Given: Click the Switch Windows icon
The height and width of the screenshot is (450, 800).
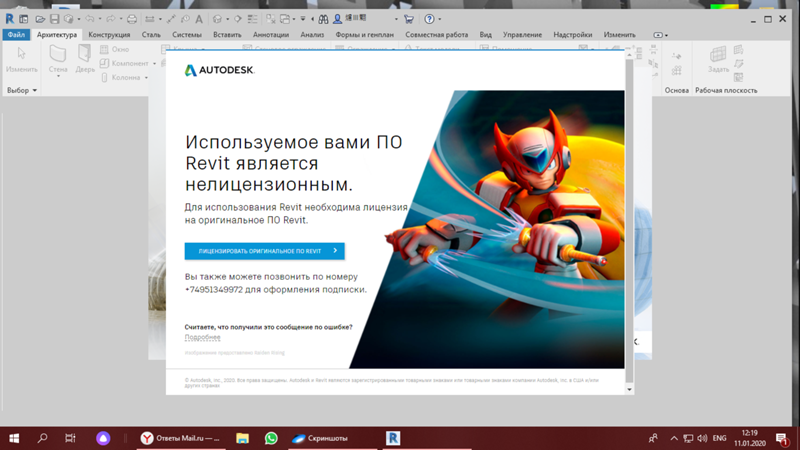Looking at the screenshot, I should [x=285, y=19].
